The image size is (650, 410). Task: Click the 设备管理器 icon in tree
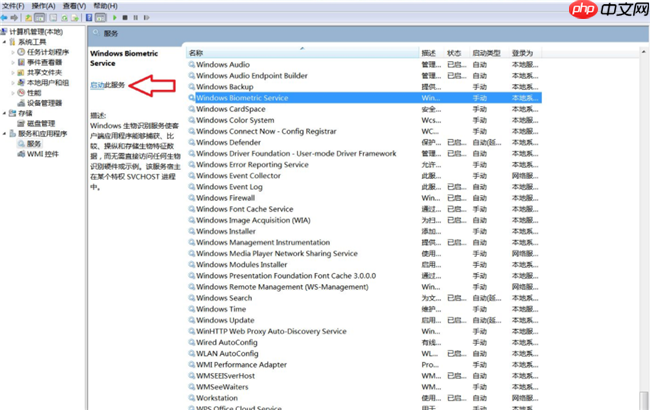tap(21, 103)
